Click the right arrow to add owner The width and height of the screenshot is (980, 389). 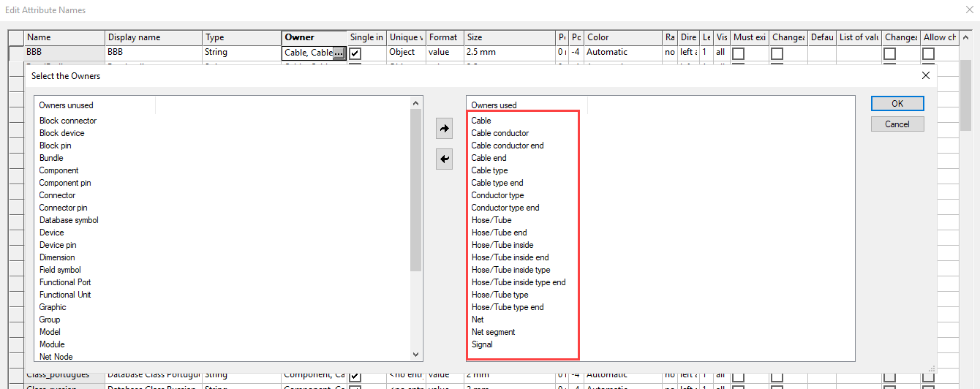[x=444, y=129]
